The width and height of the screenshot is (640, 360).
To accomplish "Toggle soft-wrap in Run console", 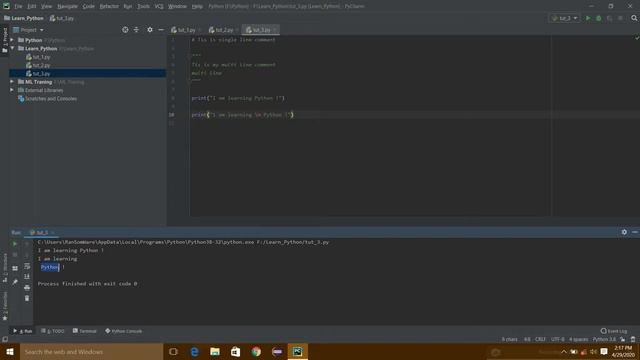I will click(x=27, y=266).
